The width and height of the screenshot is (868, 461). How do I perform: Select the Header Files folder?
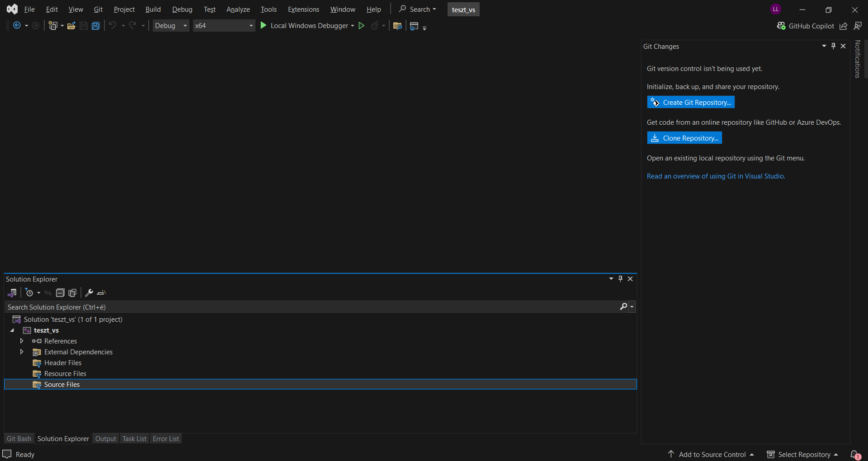click(x=63, y=363)
